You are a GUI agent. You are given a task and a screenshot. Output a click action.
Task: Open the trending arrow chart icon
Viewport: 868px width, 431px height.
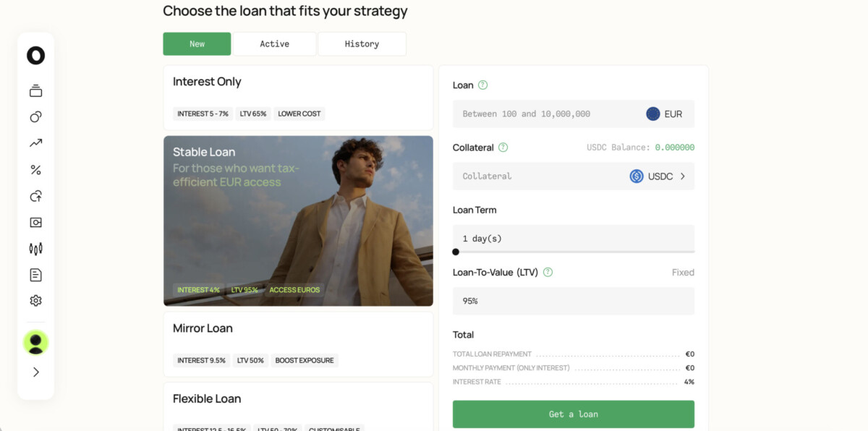pyautogui.click(x=35, y=143)
